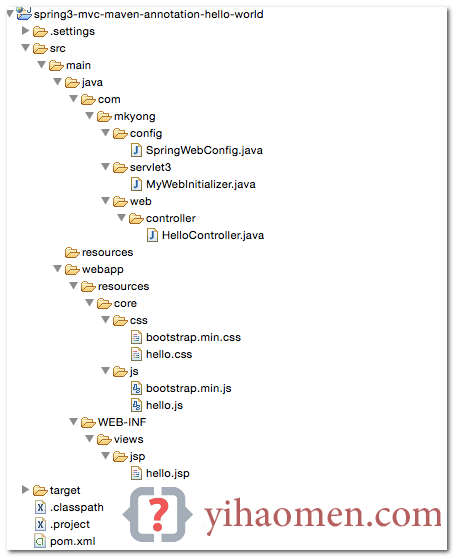Screen dimensions: 454x557
Task: Click the XML icon beside .project
Action: click(40, 524)
